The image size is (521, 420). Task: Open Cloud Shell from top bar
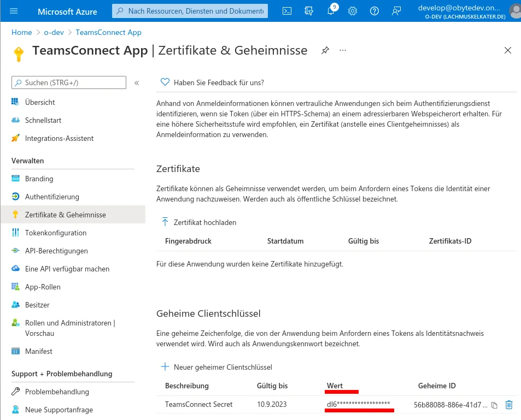pos(287,11)
